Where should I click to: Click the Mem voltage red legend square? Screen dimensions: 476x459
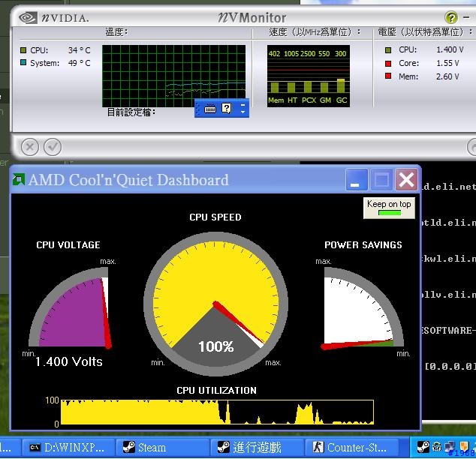(388, 76)
